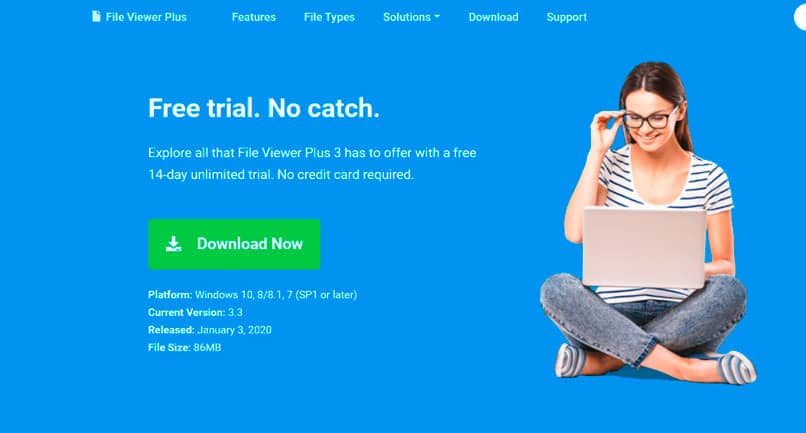Click the Explore all that File Viewer text
Screen dimensions: 806x433
(x=312, y=153)
